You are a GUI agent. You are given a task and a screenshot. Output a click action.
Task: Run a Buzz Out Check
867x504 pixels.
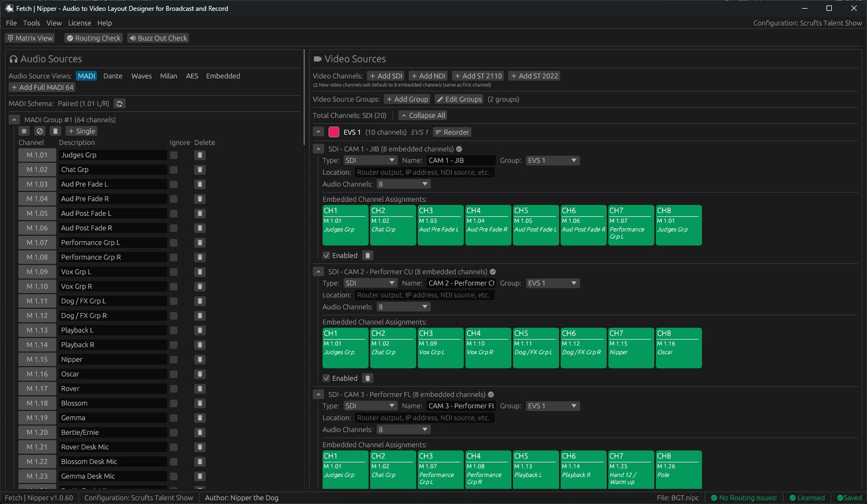pyautogui.click(x=157, y=38)
